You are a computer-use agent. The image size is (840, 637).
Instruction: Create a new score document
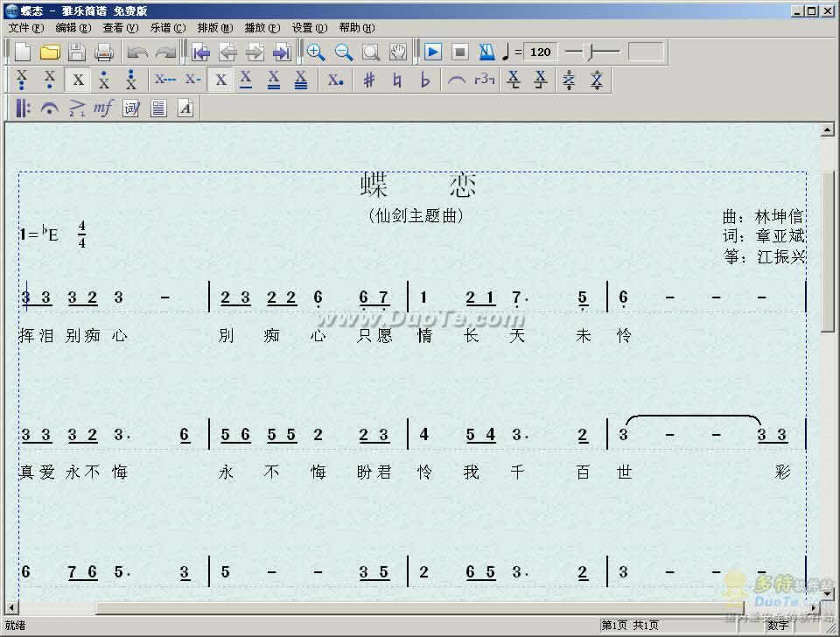coord(23,52)
